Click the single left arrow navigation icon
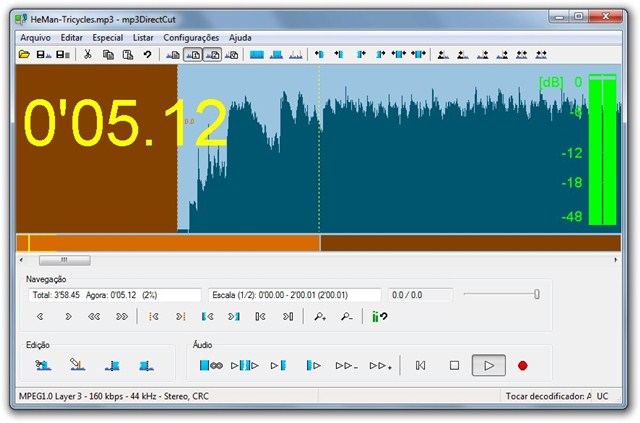This screenshot has width=640, height=423. point(40,316)
